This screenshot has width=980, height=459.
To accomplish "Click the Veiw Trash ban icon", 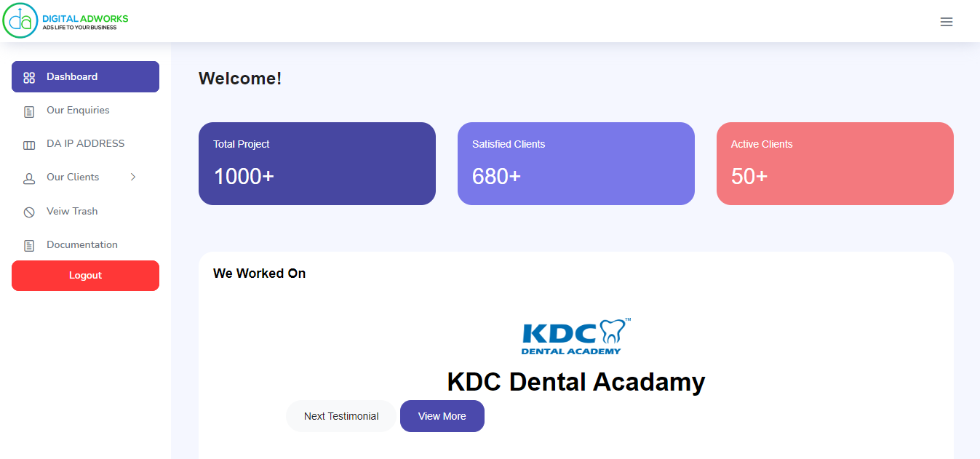I will [29, 212].
